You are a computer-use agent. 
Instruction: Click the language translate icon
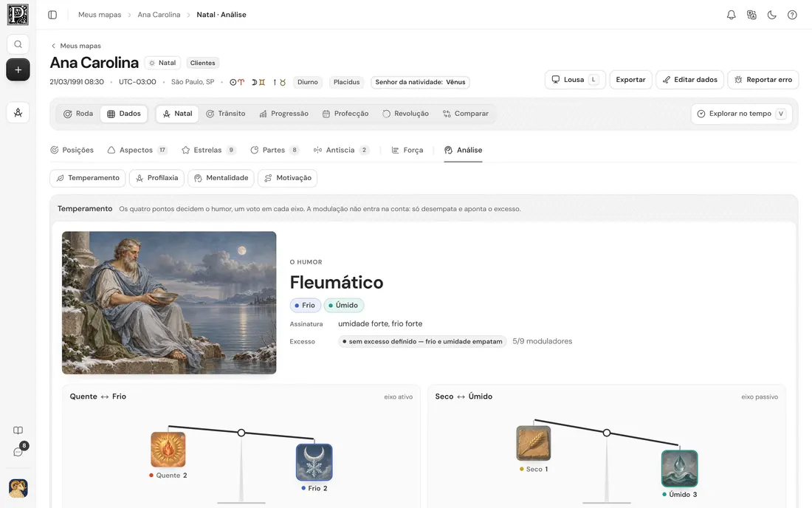(751, 15)
